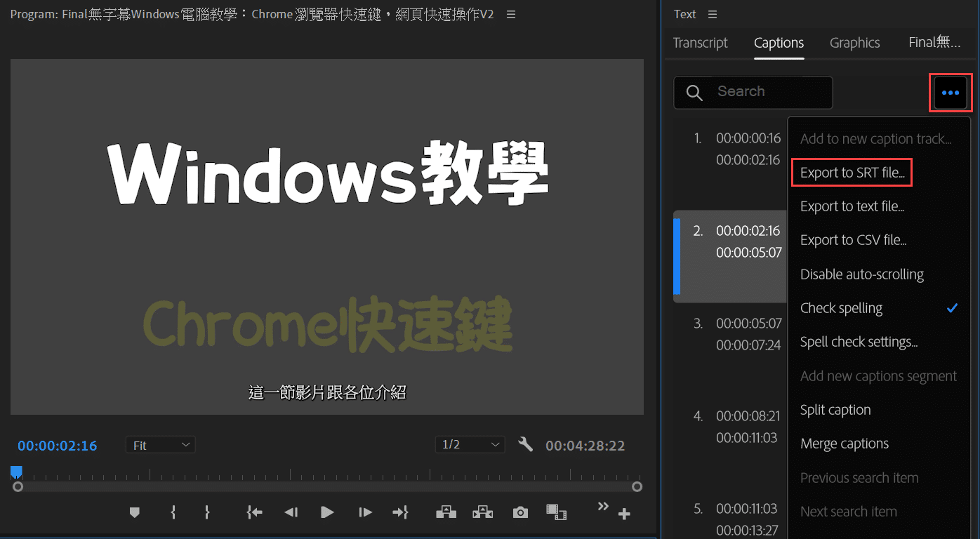Click the three-dot captions options button

[x=951, y=93]
